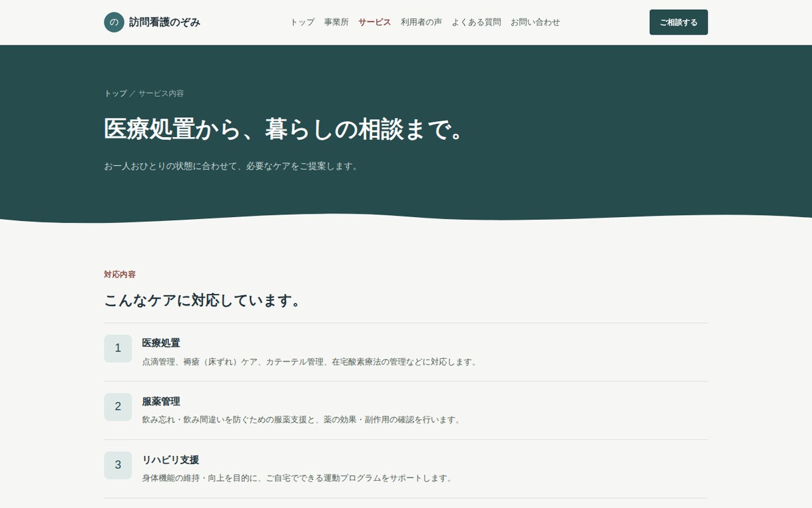Click the number 3 badge for リハビリ支援
The height and width of the screenshot is (508, 812).
point(118,465)
